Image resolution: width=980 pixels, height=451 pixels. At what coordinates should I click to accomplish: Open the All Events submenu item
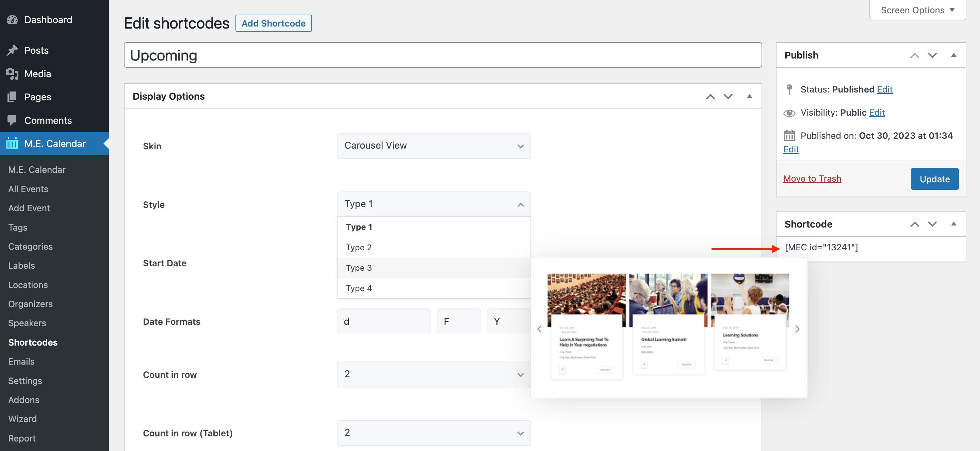click(x=28, y=189)
